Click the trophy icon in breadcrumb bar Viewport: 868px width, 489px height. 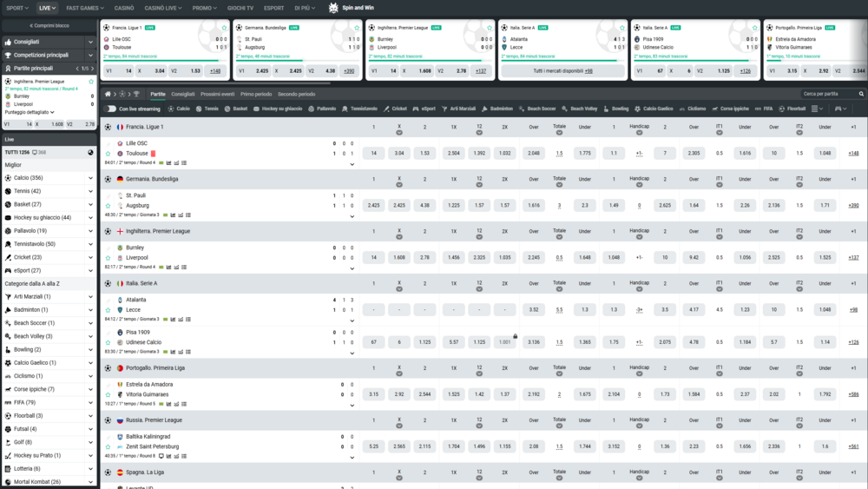coord(137,94)
